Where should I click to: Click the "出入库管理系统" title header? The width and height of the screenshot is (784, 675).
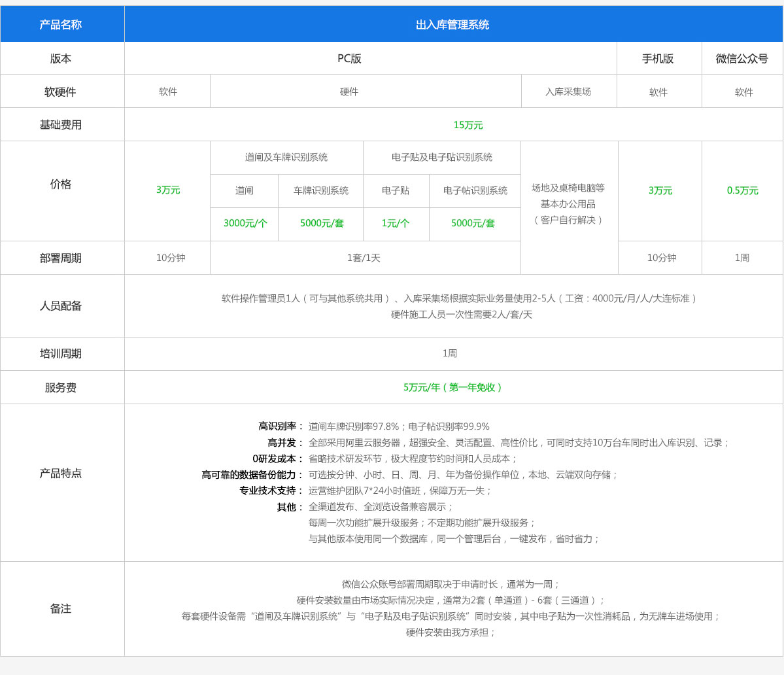452,25
